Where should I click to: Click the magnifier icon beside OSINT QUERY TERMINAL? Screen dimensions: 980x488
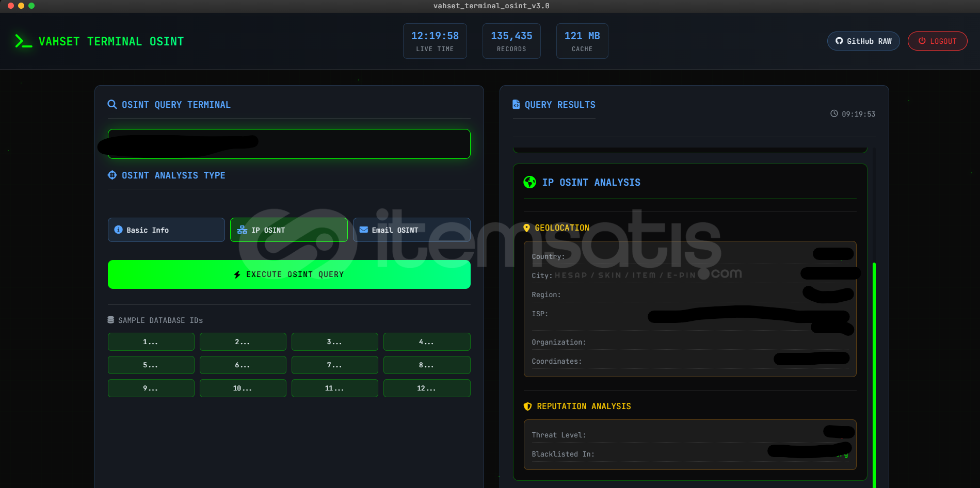[112, 104]
